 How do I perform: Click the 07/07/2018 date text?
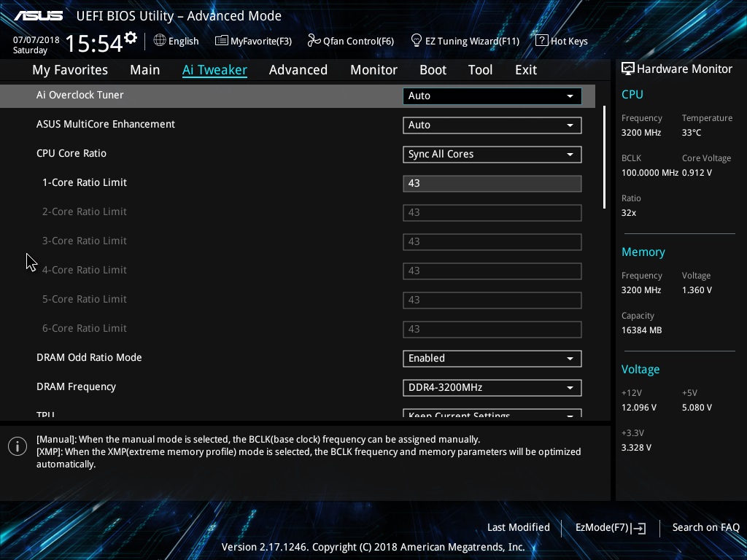(36, 40)
